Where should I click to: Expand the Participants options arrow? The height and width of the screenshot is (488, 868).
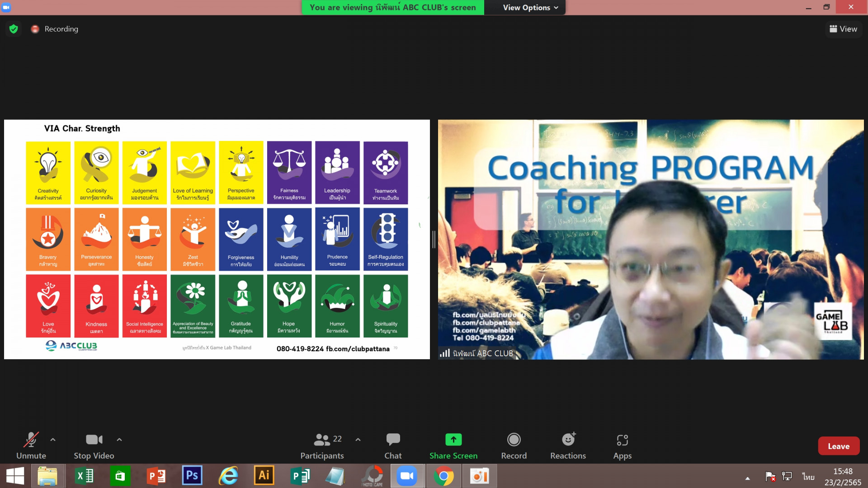point(358,439)
